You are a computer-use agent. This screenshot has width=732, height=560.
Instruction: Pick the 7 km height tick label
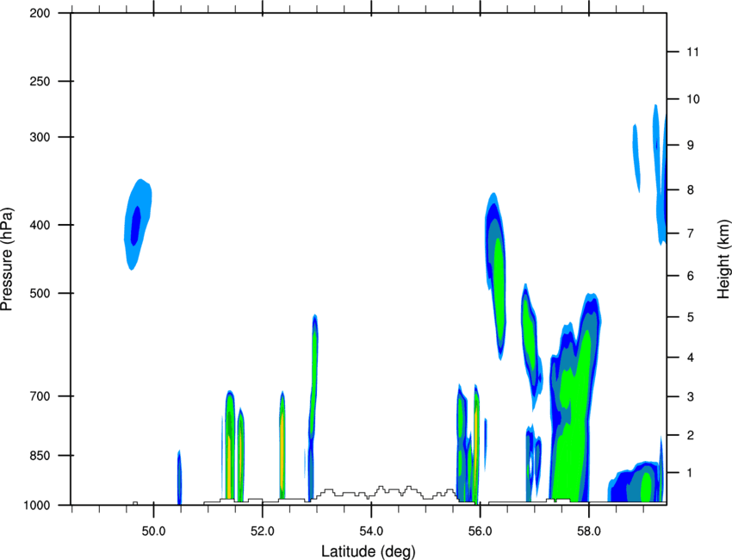pos(691,233)
